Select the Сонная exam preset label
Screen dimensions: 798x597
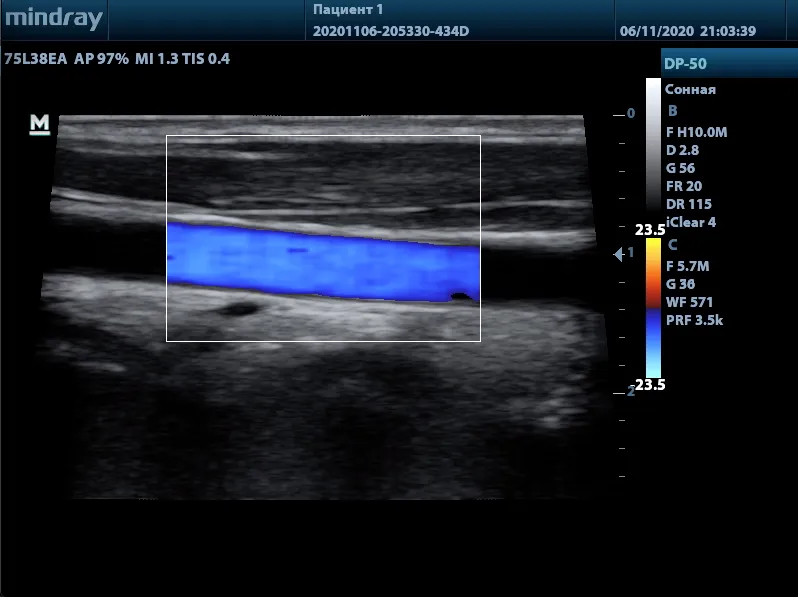pyautogui.click(x=690, y=89)
